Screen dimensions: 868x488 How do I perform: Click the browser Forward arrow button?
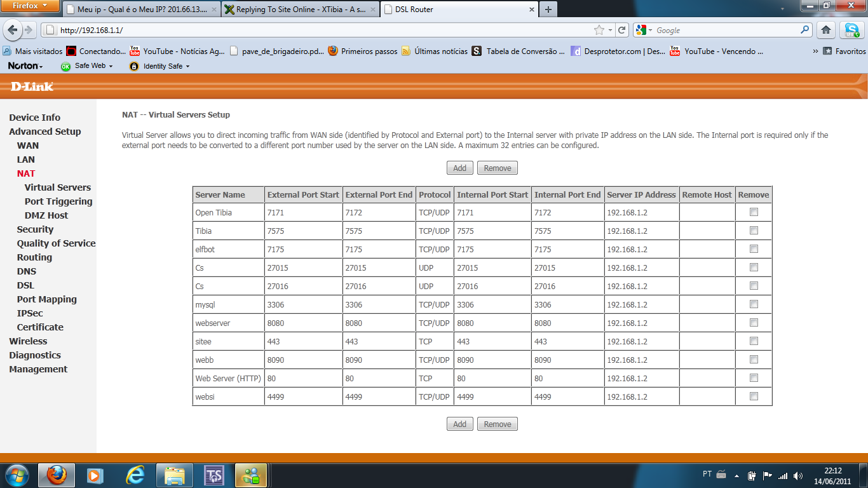tap(28, 30)
